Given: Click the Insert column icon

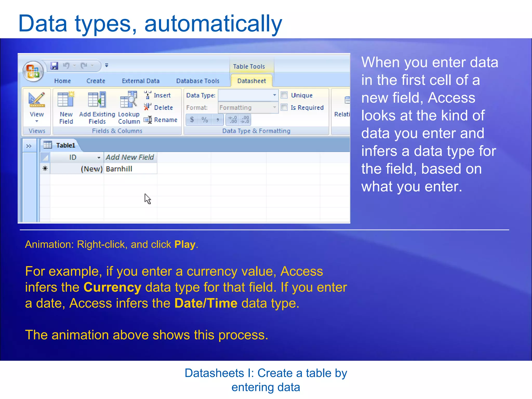Looking at the screenshot, I should [148, 95].
